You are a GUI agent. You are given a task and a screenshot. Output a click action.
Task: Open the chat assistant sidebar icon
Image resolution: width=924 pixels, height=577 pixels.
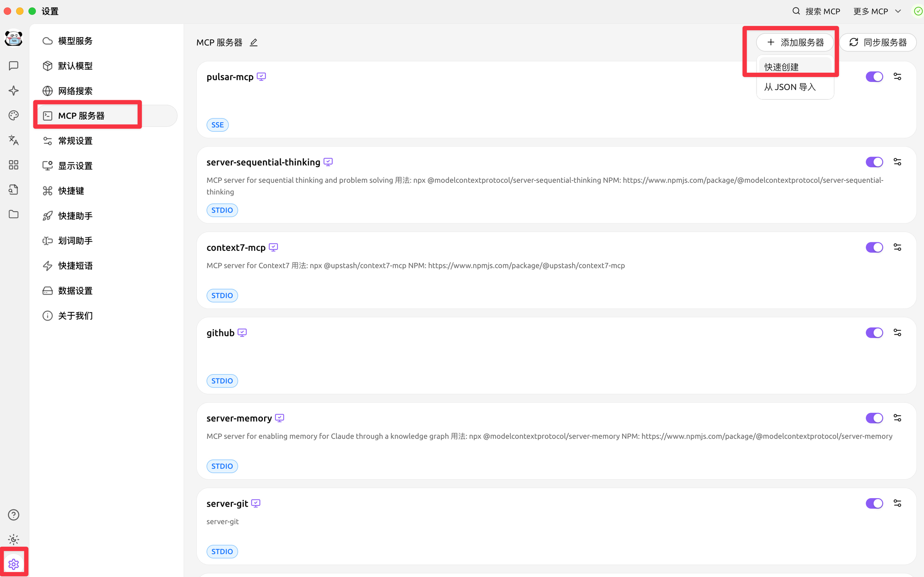[14, 66]
